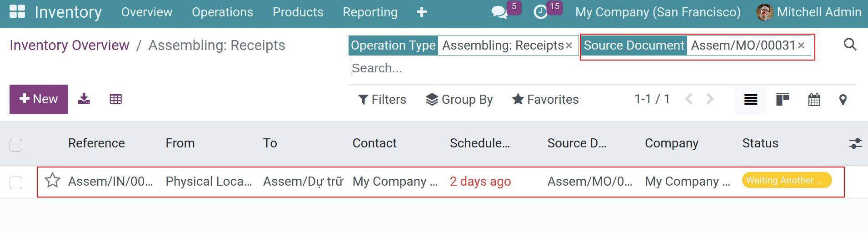Open the activities clock icon

point(540,12)
